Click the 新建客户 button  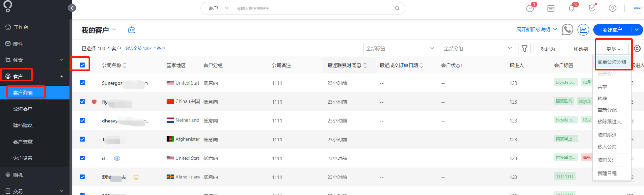(612, 30)
